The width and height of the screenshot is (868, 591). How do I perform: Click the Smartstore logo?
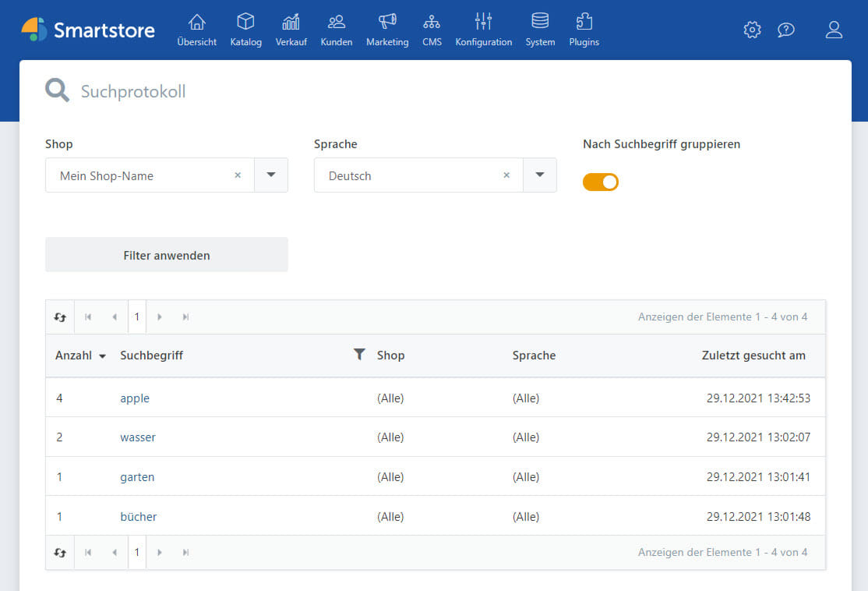click(87, 30)
